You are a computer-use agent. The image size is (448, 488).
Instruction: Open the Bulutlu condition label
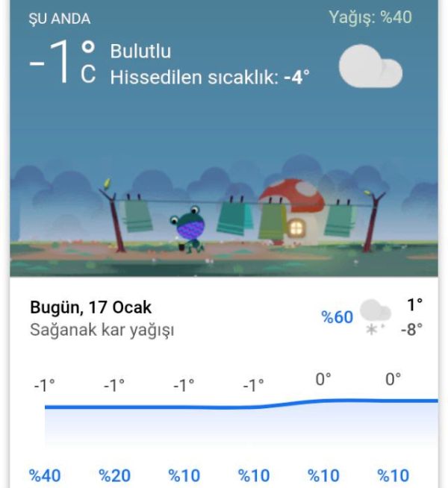point(140,51)
